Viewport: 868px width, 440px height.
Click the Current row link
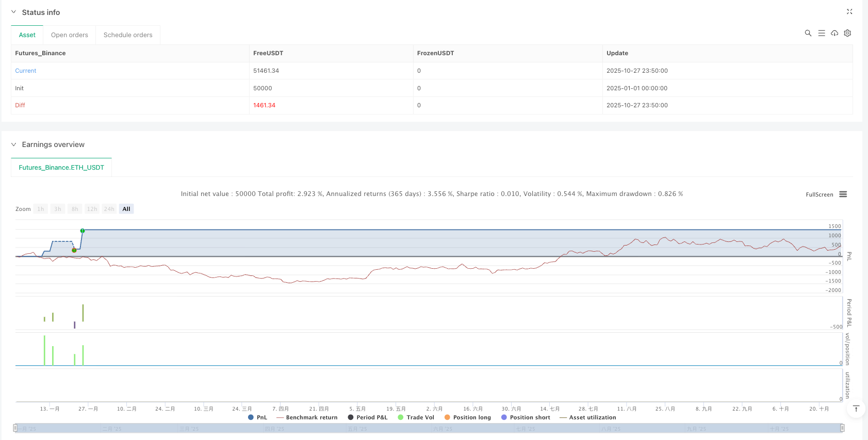click(x=26, y=71)
